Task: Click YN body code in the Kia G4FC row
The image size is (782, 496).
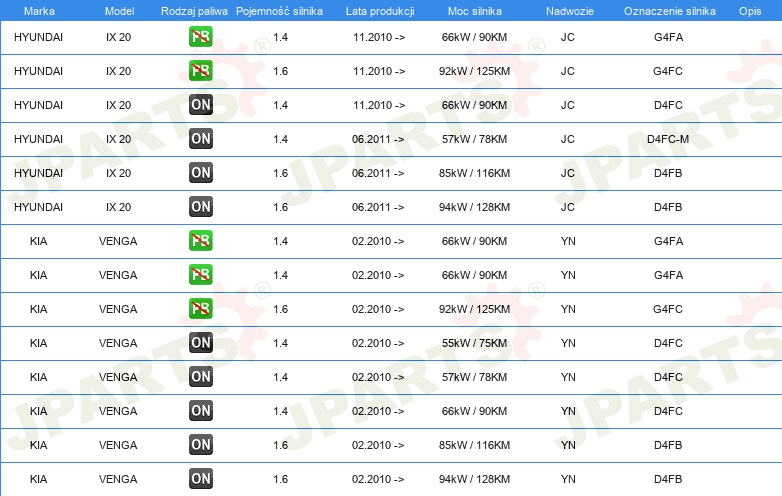Action: pos(568,309)
